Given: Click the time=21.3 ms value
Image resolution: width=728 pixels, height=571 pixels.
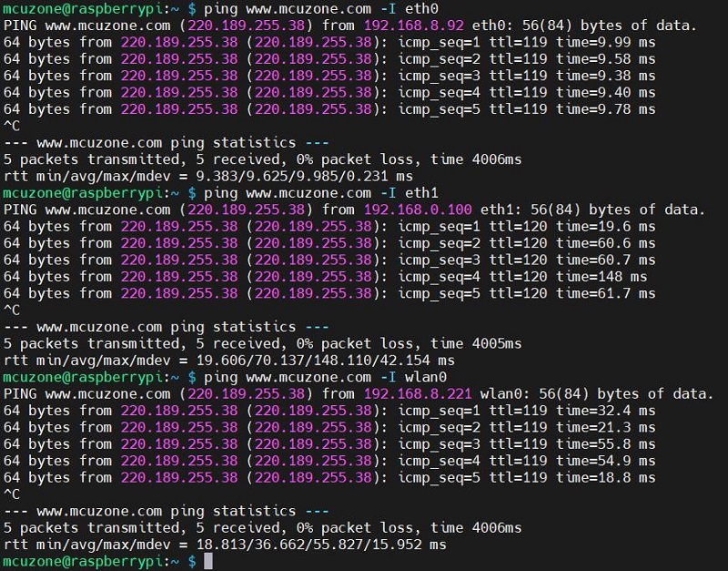Looking at the screenshot, I should (x=606, y=427).
